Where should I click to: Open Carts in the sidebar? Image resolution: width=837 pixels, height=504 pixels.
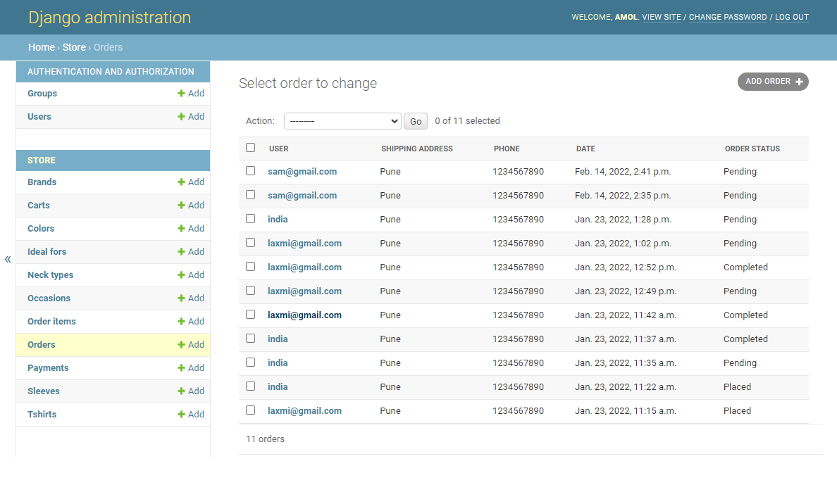(x=39, y=206)
